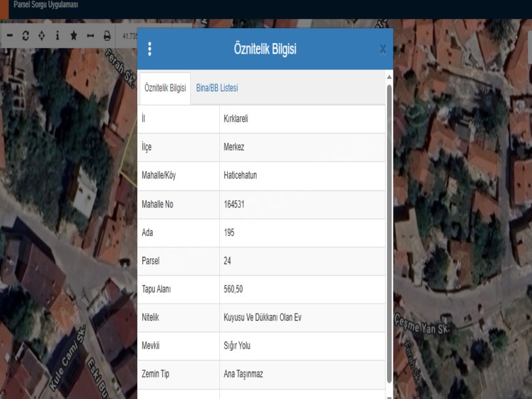Click the print icon
The height and width of the screenshot is (399, 532).
pos(106,36)
